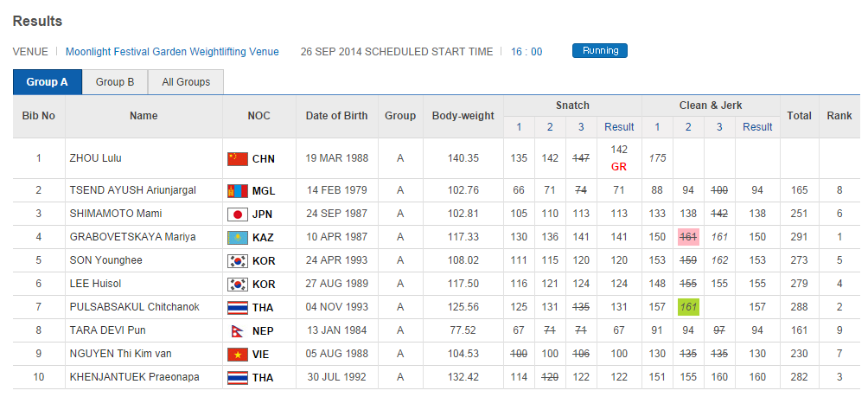Click the pink highlighted 161 attempt cell

[688, 237]
